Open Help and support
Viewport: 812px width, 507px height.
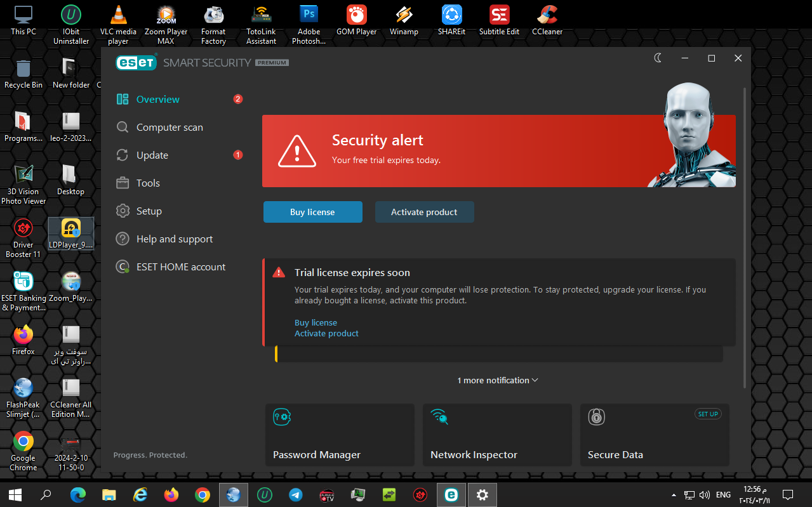(x=164, y=239)
